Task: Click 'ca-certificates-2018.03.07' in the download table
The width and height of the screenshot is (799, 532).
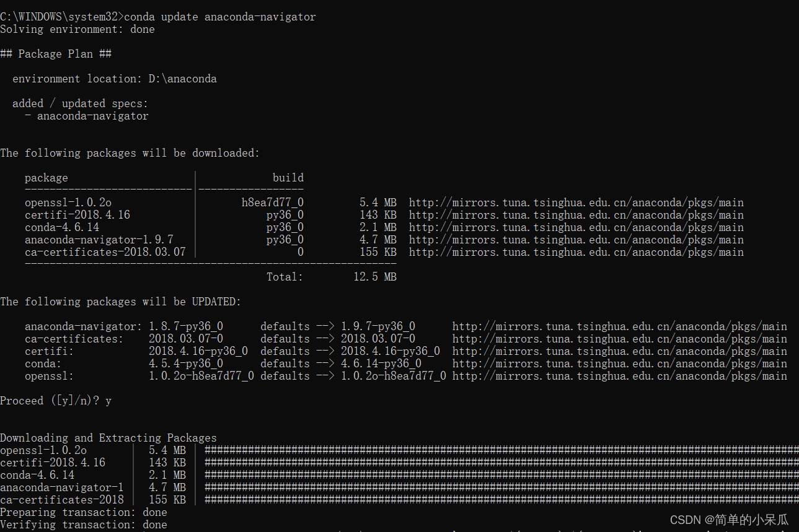Action: pyautogui.click(x=105, y=252)
